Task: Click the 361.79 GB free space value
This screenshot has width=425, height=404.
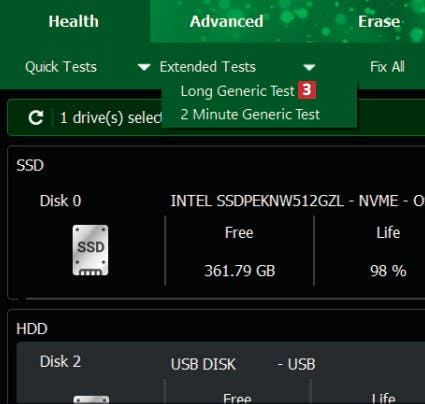Action: [240, 271]
